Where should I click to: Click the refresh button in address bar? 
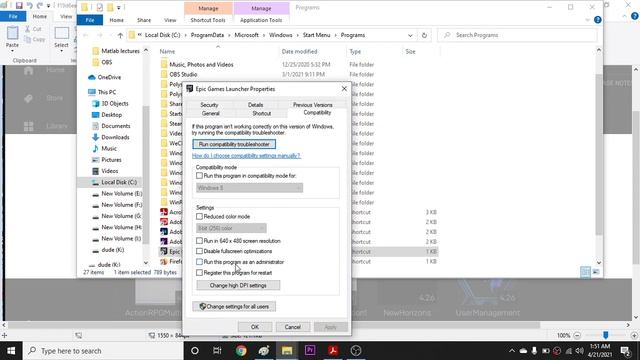[x=424, y=35]
